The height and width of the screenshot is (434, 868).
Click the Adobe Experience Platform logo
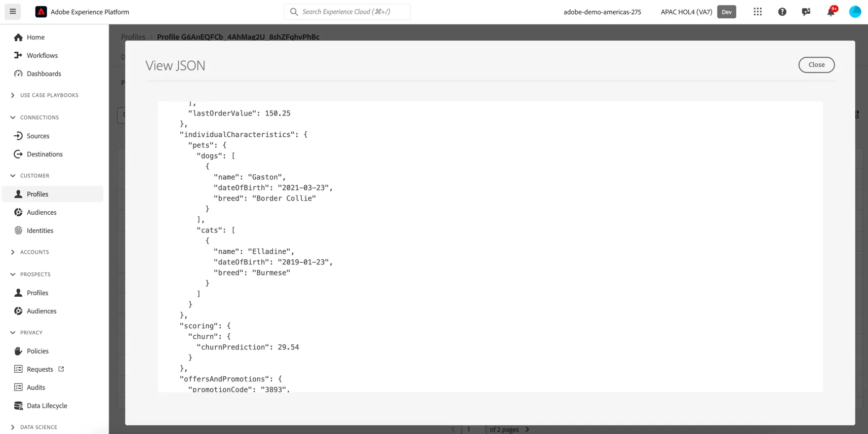coord(41,12)
